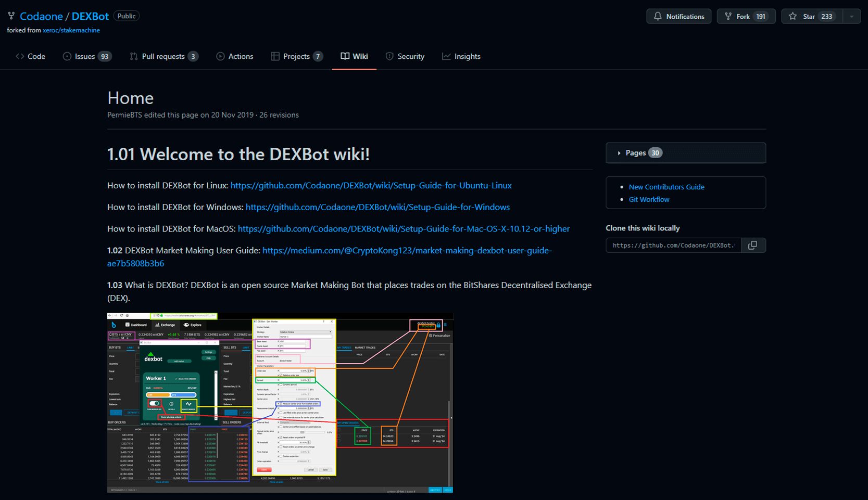This screenshot has width=868, height=500.
Task: Click the copy wiki clone URL icon
Action: tap(753, 245)
